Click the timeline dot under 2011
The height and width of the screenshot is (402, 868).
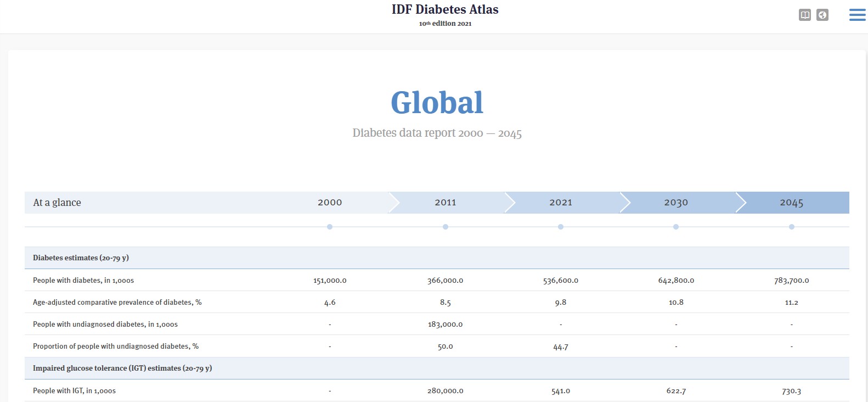pos(446,227)
